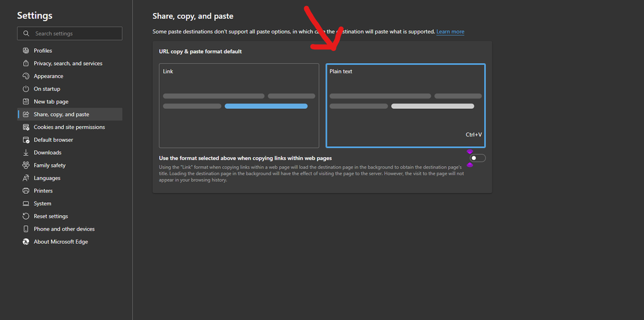Click 'URL copy & paste format default' label
This screenshot has width=644, height=320.
(200, 52)
